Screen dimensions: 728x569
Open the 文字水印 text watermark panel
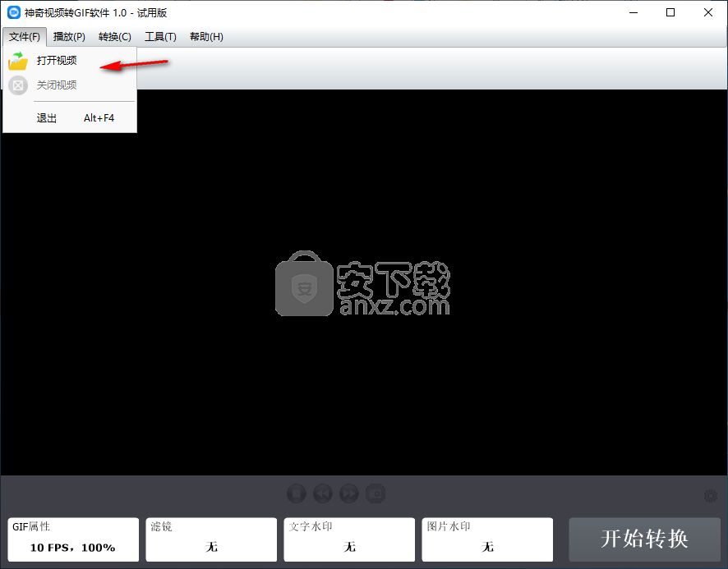coord(349,539)
